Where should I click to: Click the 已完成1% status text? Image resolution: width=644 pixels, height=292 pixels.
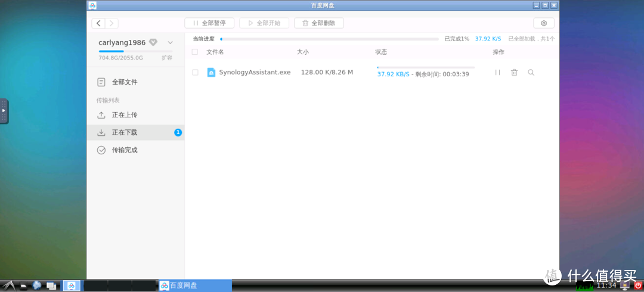[457, 39]
